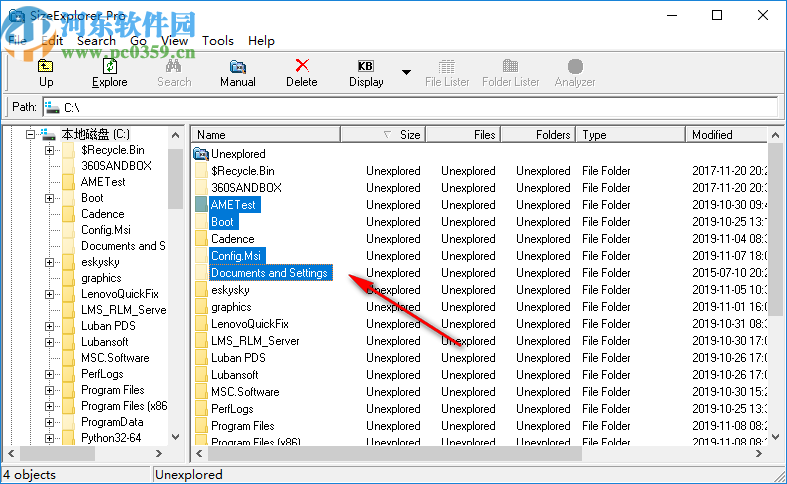Click the tree panel scroll-down arrow
787x484 pixels.
pos(176,437)
